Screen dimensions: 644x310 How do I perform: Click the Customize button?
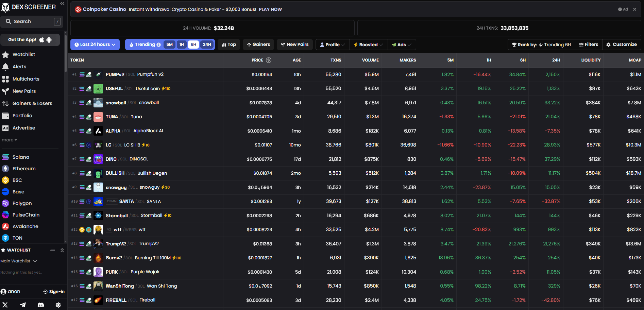click(x=622, y=45)
